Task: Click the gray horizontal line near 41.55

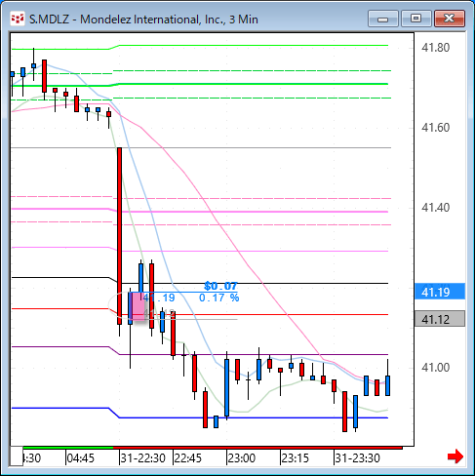Action: click(201, 148)
